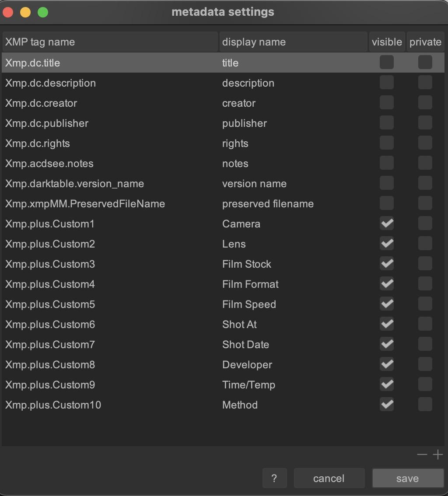Click the Time/Temp display name cell
Screen dimensions: 448x496
point(248,385)
